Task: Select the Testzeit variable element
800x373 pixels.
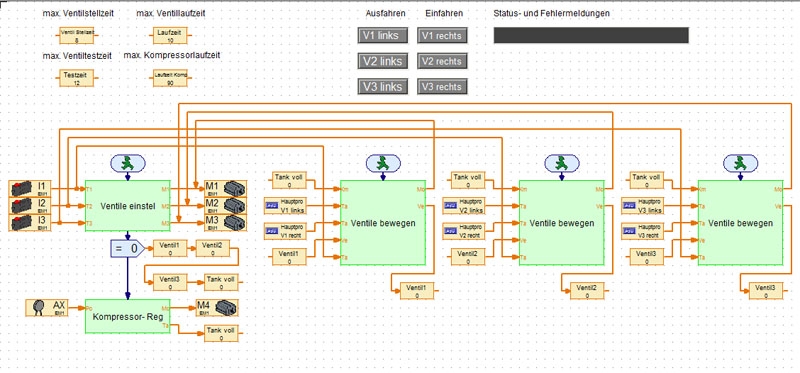Action: pyautogui.click(x=77, y=78)
